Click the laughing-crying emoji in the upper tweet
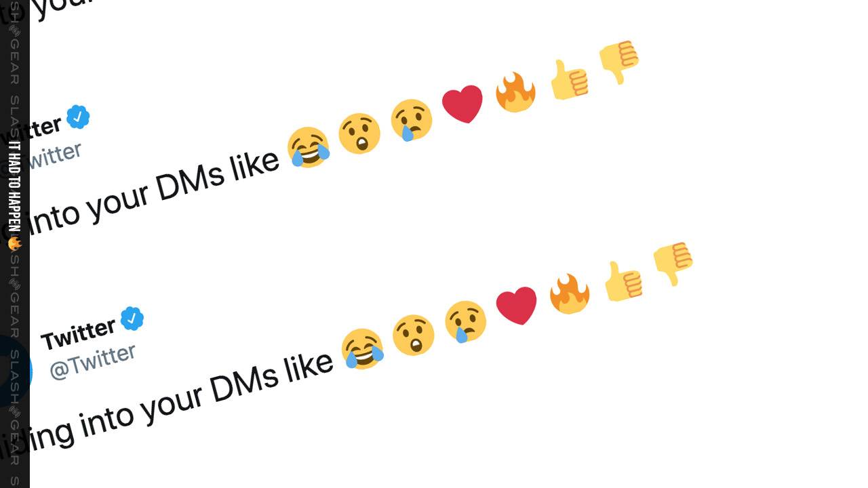The image size is (868, 488). click(309, 147)
